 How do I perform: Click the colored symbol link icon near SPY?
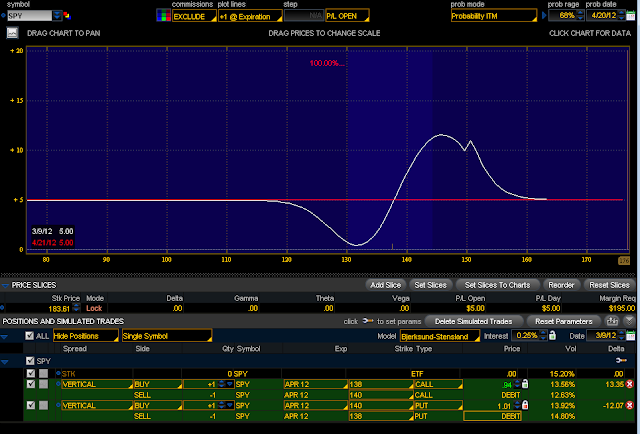point(67,16)
